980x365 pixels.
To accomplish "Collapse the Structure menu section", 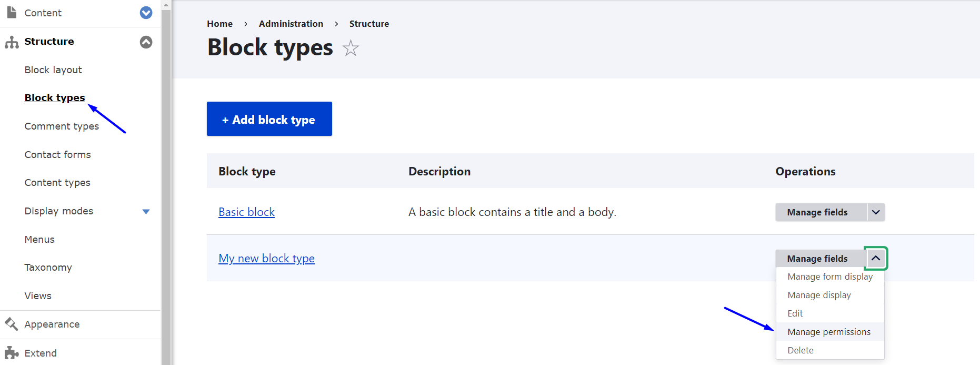I will coord(146,42).
